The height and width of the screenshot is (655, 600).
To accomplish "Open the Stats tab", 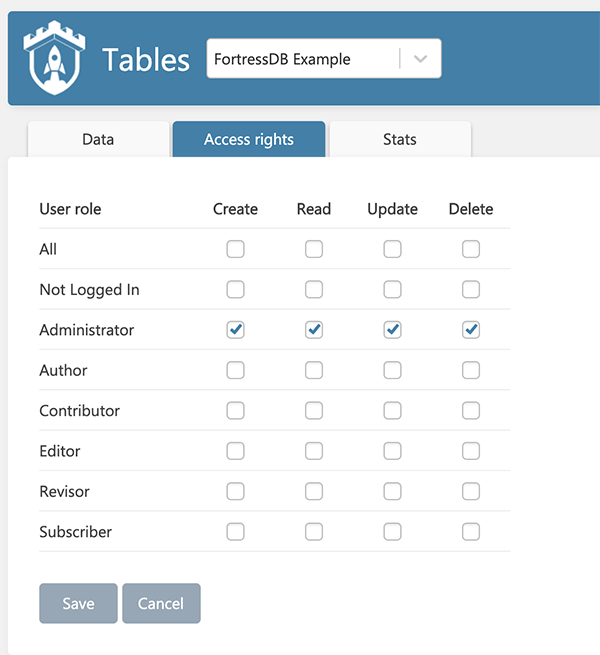I will [x=399, y=139].
